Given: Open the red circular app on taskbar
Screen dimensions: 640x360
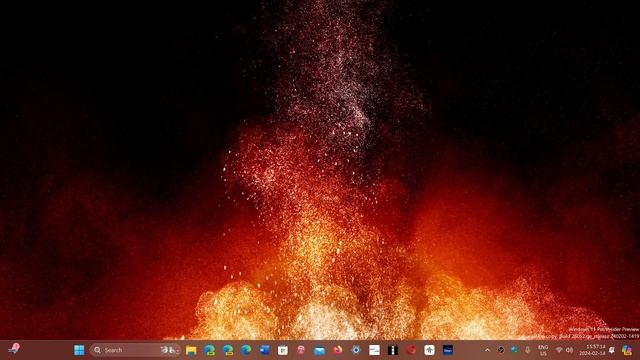Looking at the screenshot, I should pyautogui.click(x=411, y=350).
